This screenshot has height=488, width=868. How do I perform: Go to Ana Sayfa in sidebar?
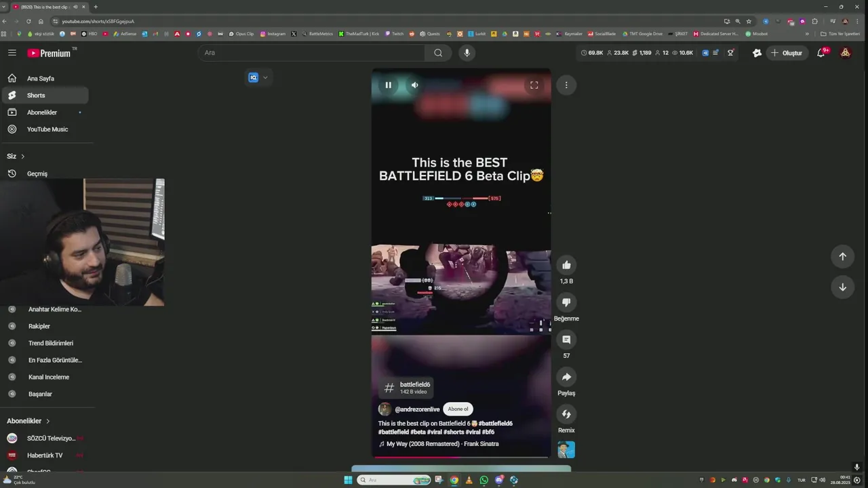45,79
